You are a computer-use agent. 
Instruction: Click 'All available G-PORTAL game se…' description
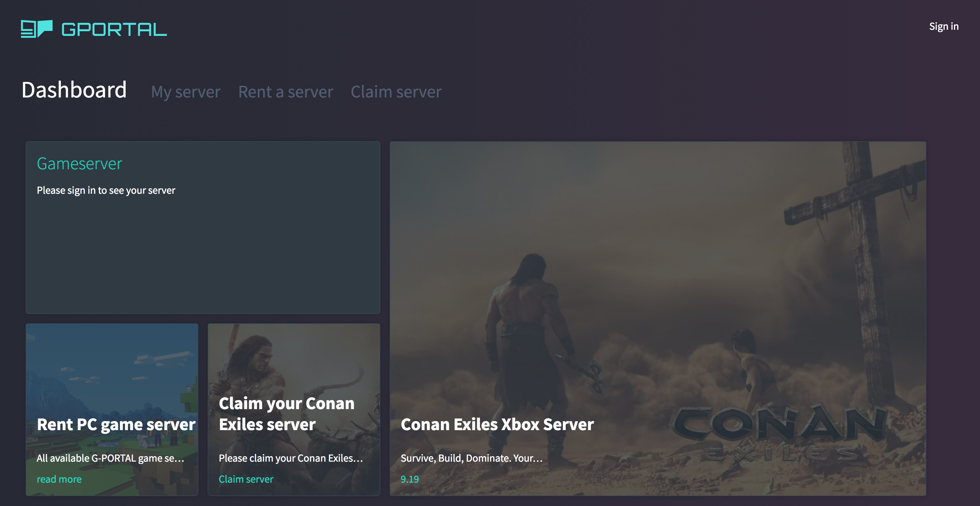(x=110, y=458)
